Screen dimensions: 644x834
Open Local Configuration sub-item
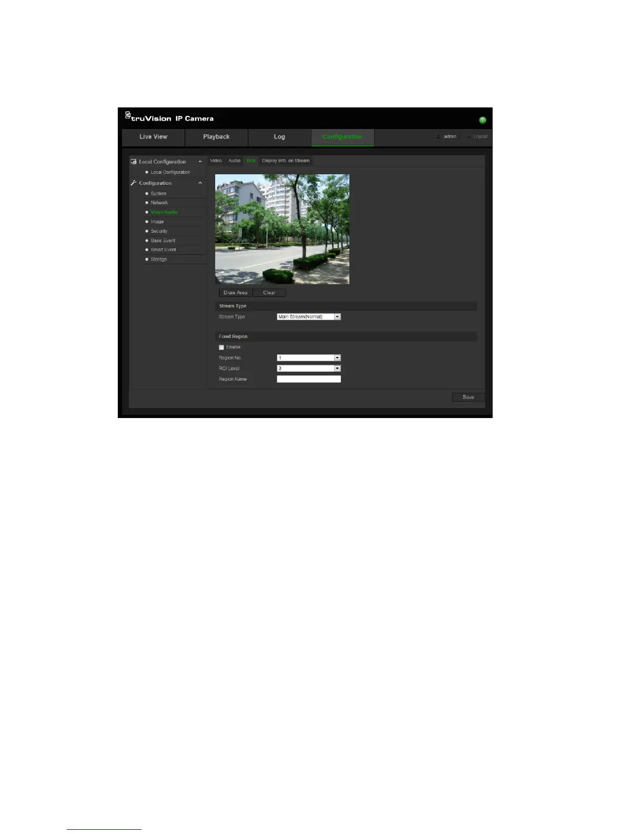coord(170,172)
